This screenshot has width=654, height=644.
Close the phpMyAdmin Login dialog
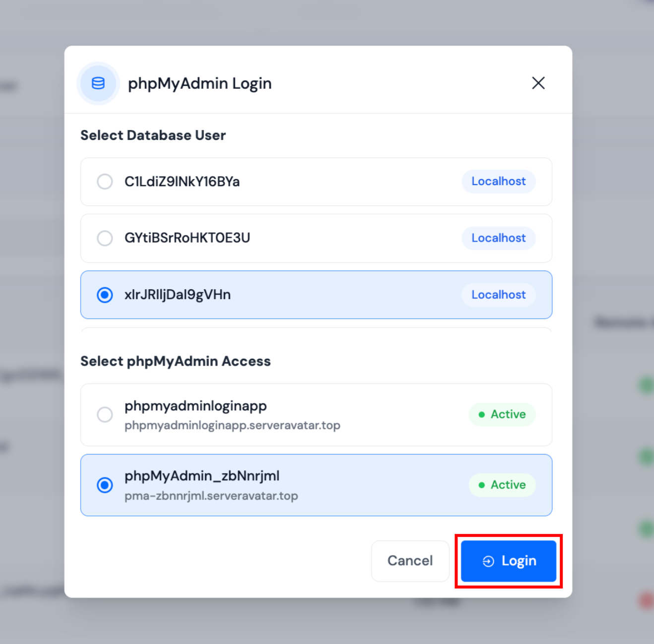[x=538, y=83]
